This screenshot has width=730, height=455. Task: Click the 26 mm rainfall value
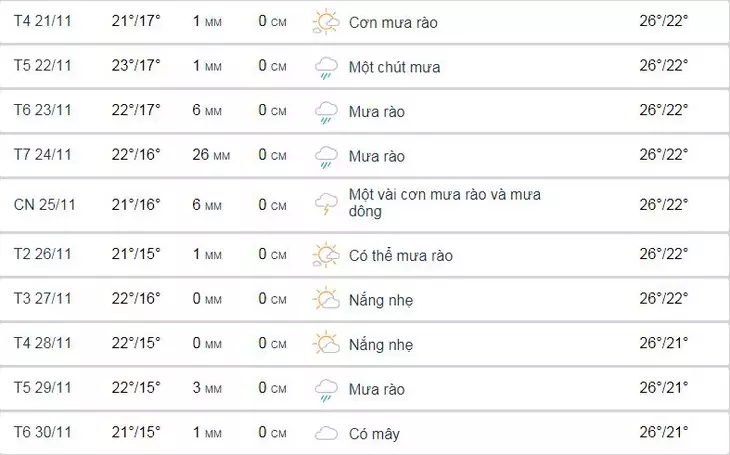(x=208, y=154)
